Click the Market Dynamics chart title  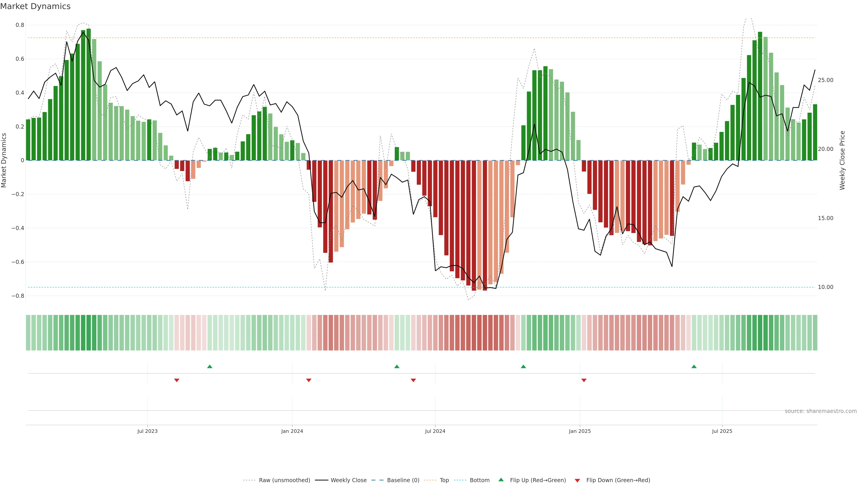pos(35,6)
